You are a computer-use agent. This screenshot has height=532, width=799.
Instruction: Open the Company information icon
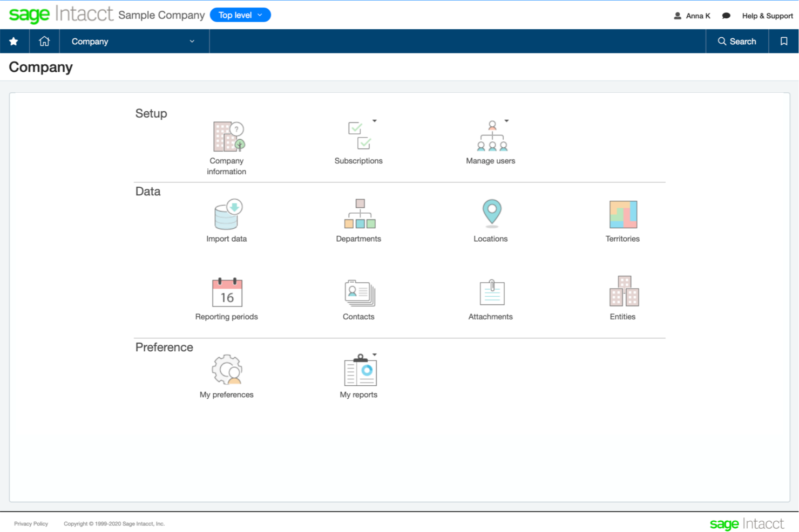coord(228,137)
